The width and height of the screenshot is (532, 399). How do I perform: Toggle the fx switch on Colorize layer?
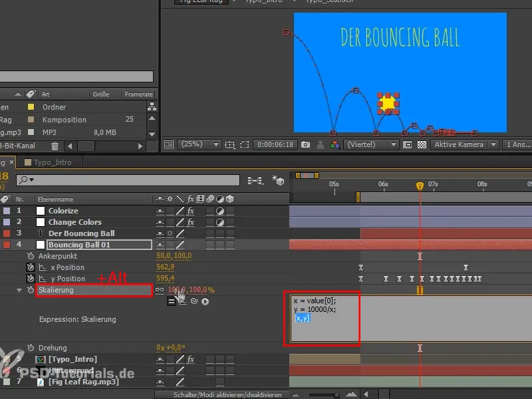coord(190,211)
